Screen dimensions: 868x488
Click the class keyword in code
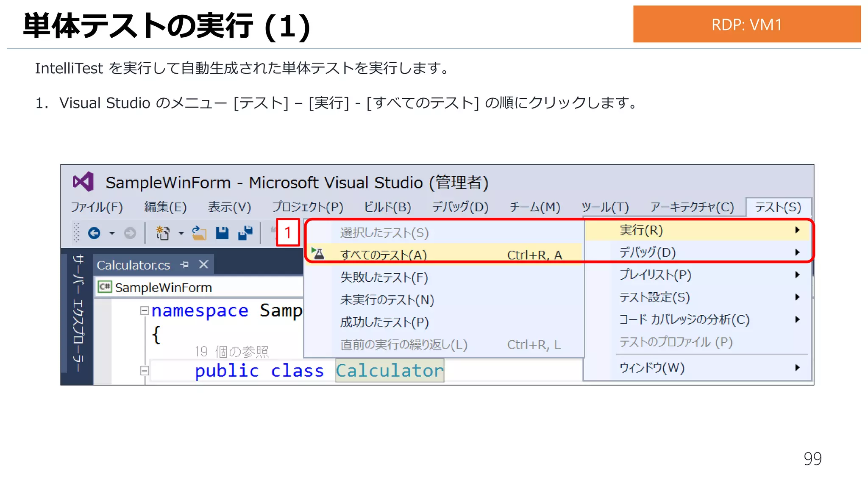pyautogui.click(x=297, y=371)
